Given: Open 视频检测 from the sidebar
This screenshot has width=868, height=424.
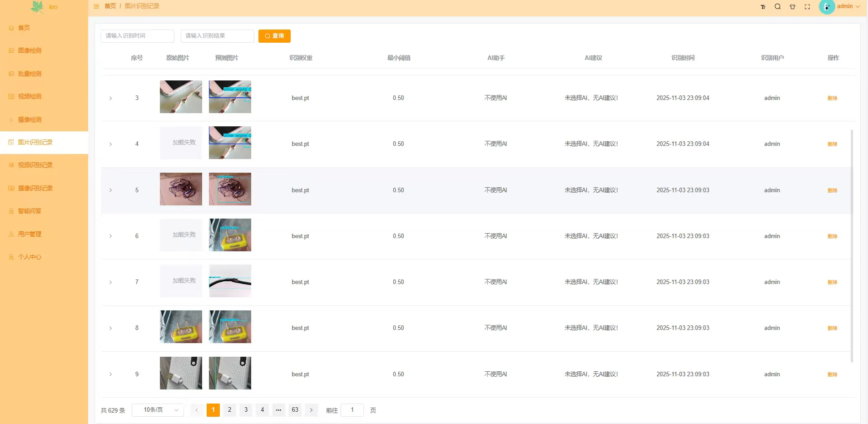Looking at the screenshot, I should click(30, 96).
